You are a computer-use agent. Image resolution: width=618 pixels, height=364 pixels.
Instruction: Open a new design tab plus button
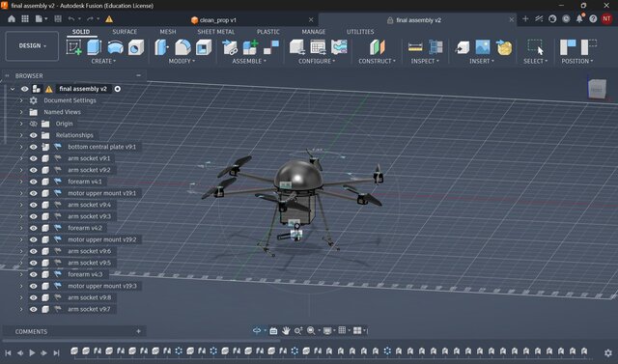point(525,19)
